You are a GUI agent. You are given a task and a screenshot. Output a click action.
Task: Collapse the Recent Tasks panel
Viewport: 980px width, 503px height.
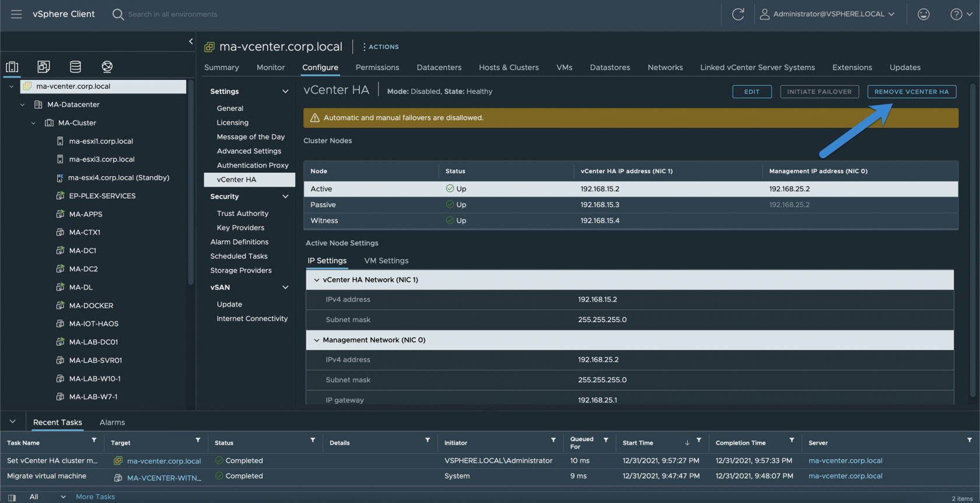12,421
